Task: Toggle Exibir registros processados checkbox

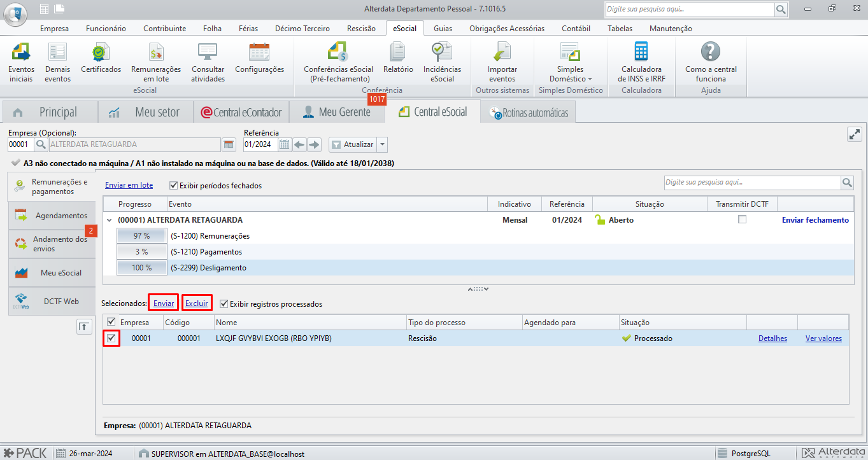Action: (x=224, y=303)
